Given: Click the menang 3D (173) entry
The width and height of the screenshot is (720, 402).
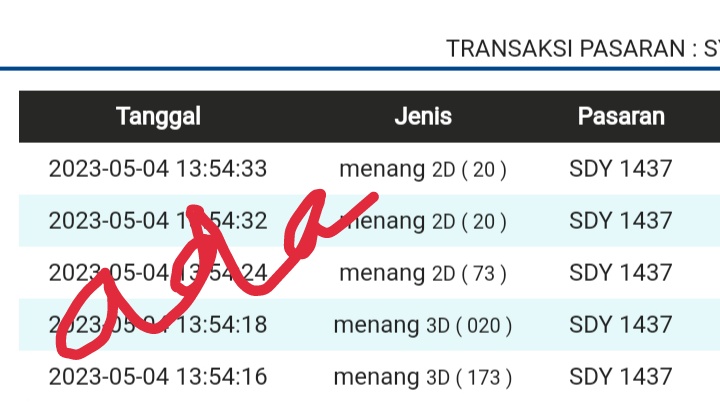Looking at the screenshot, I should (423, 377).
